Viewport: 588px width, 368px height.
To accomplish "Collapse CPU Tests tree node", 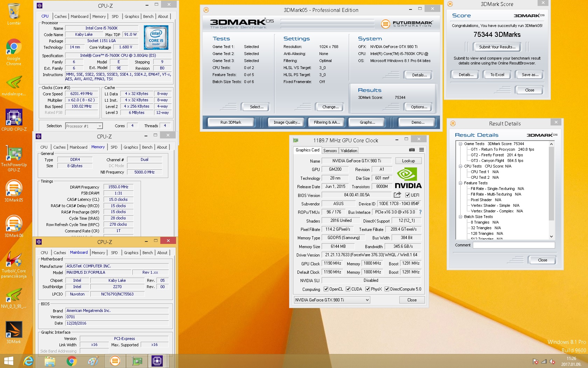I will (461, 166).
